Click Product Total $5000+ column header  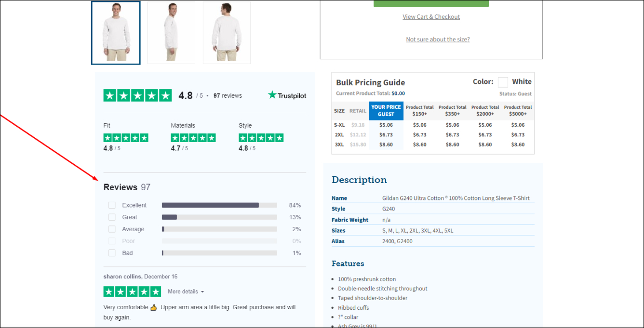(x=518, y=111)
